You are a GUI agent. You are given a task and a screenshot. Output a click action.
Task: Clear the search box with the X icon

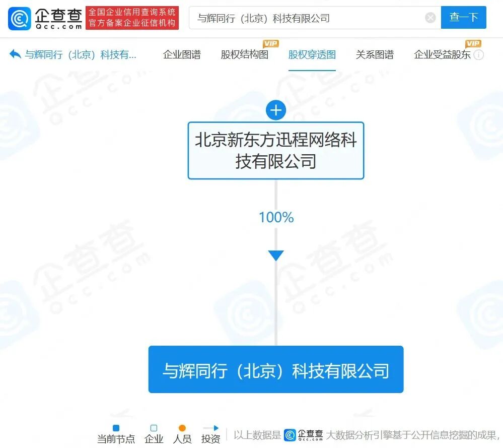430,18
